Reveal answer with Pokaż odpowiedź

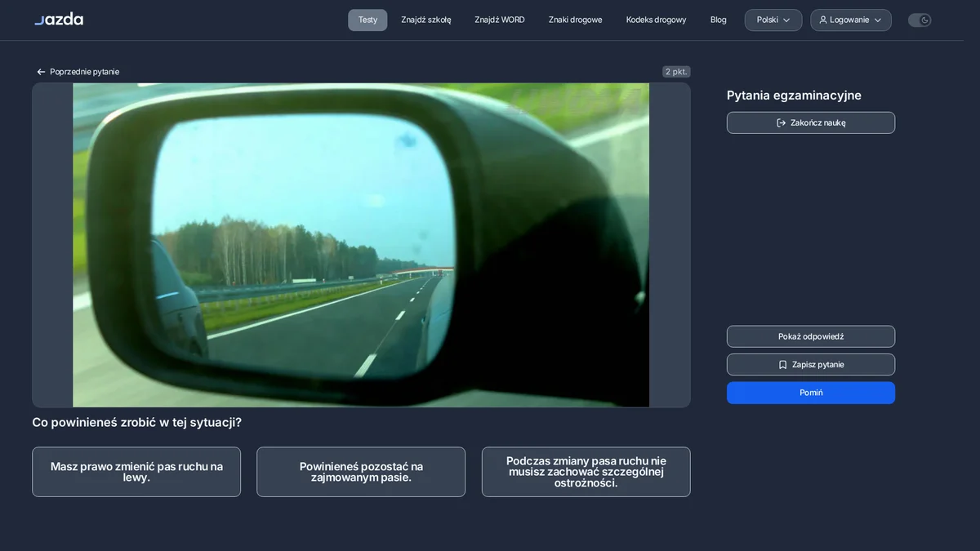811,336
